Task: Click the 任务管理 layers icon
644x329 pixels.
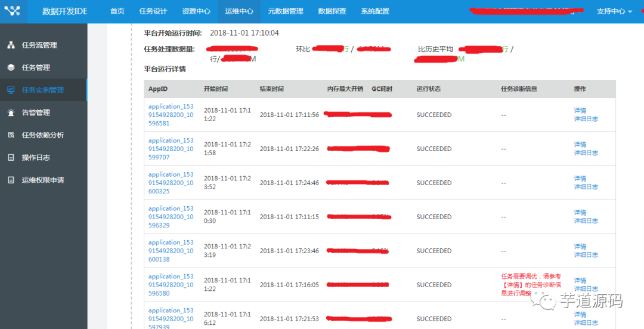Action: [11, 68]
